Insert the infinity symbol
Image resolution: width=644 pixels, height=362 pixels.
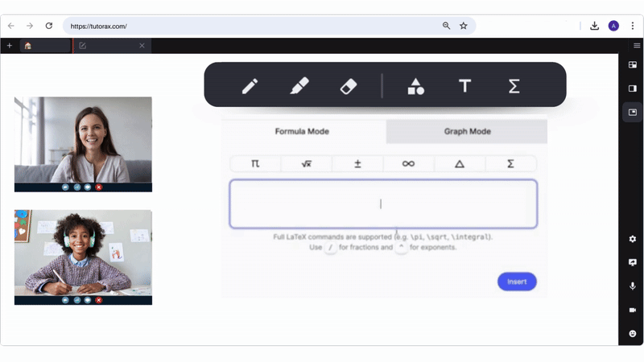[408, 163]
